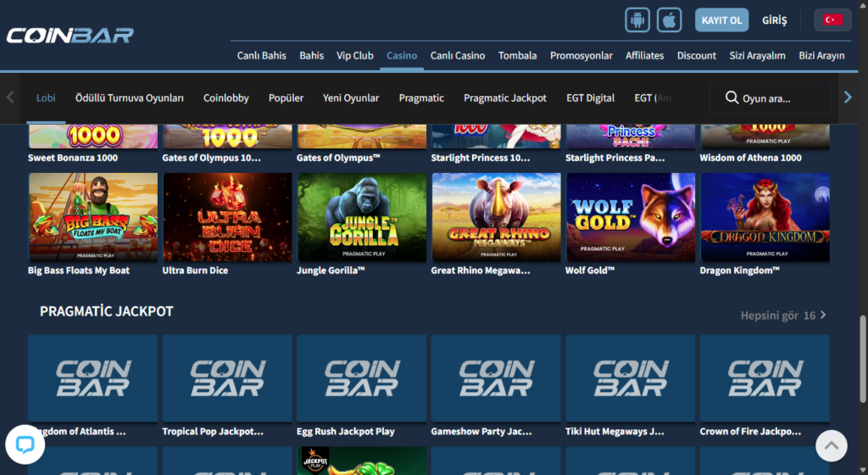
Task: Click the KAYIT OL button
Action: tap(721, 20)
